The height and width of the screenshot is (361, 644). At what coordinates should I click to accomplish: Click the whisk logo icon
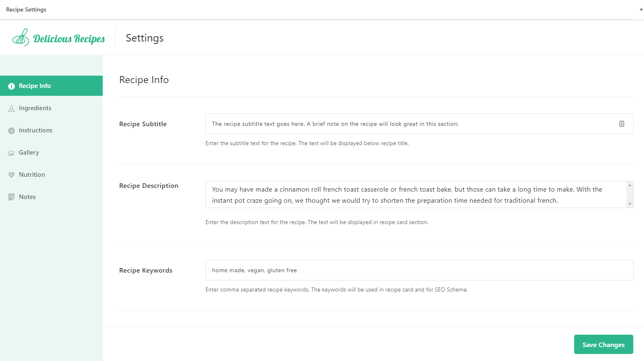point(21,37)
